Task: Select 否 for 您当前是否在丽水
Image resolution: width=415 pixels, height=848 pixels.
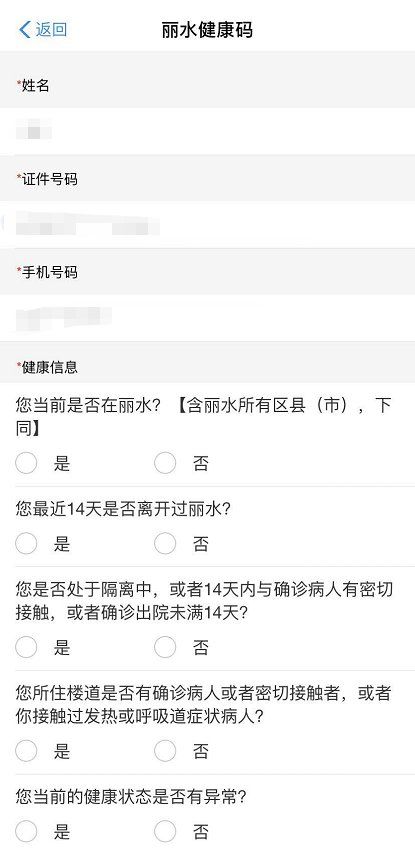Action: [x=165, y=463]
